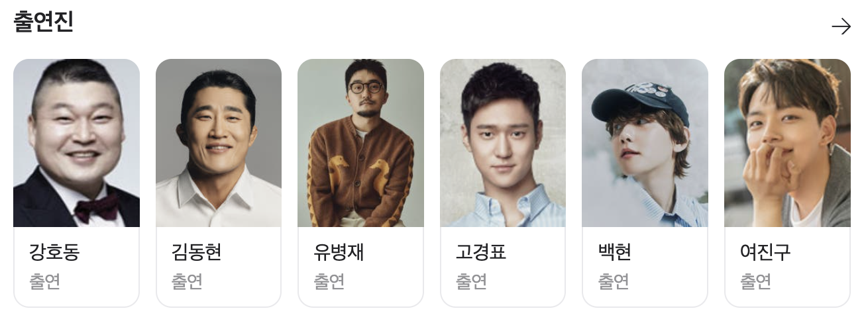
Task: Select the 백현 name label
Action: [x=615, y=252]
